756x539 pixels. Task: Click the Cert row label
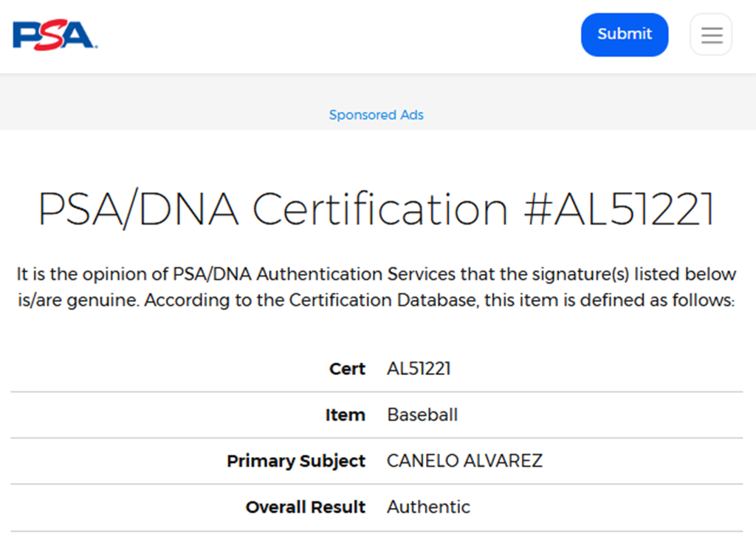[347, 368]
